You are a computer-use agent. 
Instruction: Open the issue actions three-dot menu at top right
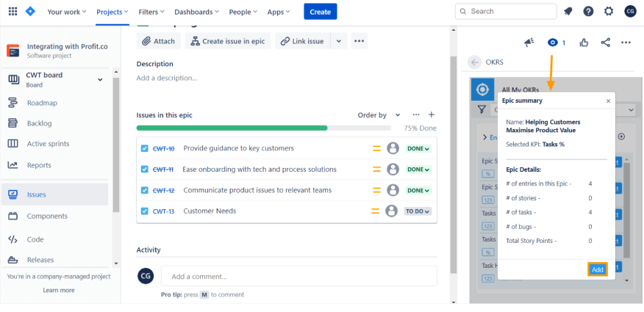tap(626, 43)
